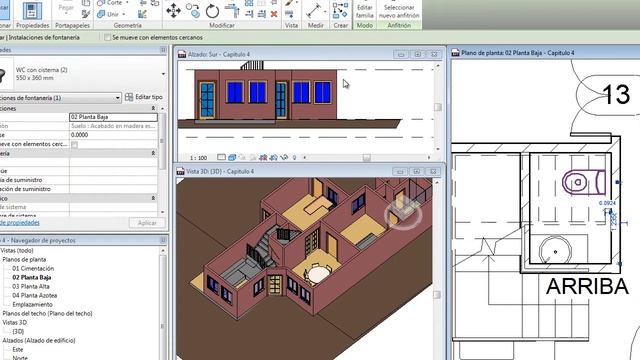
Task: Click the Vista paint brush icon
Action: pyautogui.click(x=289, y=3)
